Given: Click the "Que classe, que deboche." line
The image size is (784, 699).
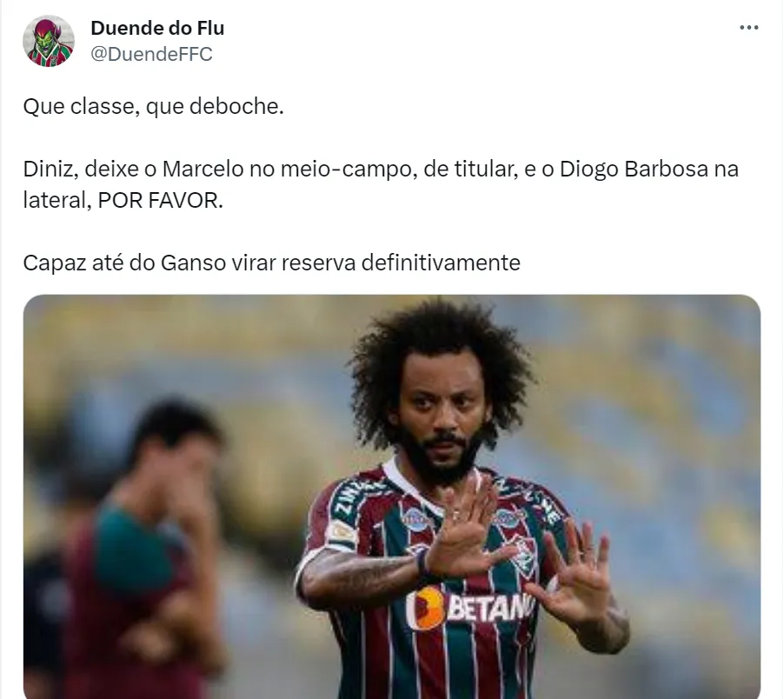Looking at the screenshot, I should (154, 106).
